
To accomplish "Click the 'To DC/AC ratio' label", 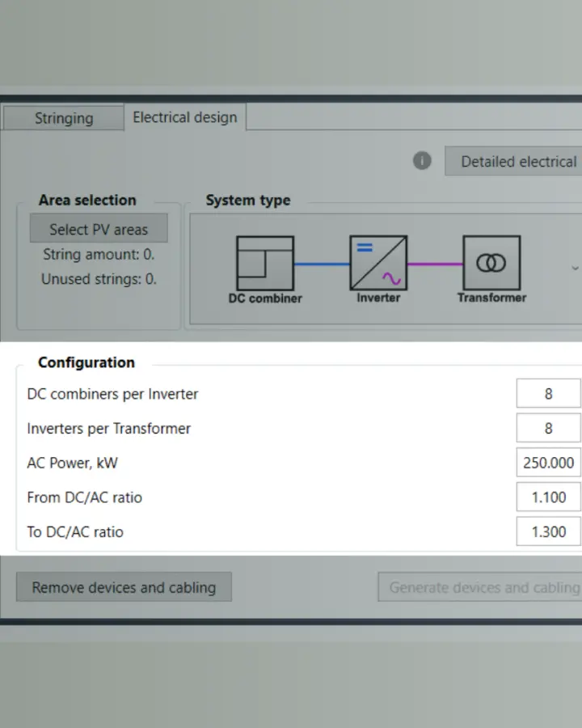I will (75, 531).
